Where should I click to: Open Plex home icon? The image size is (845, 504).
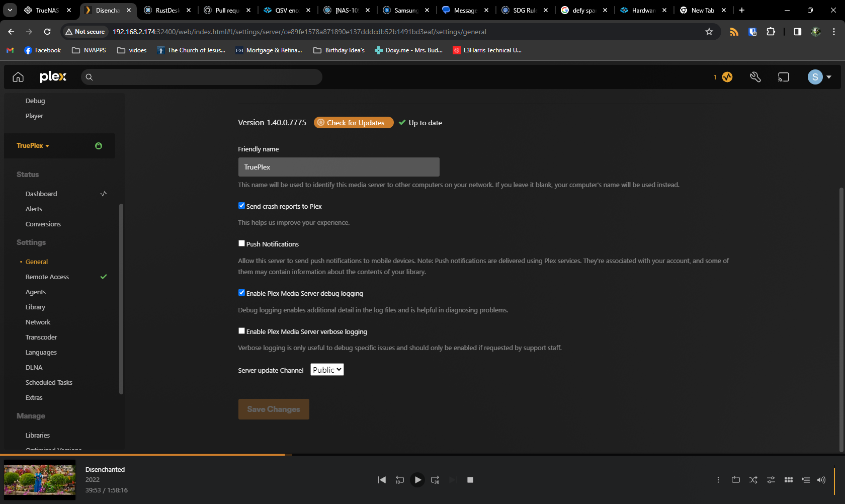pos(18,77)
